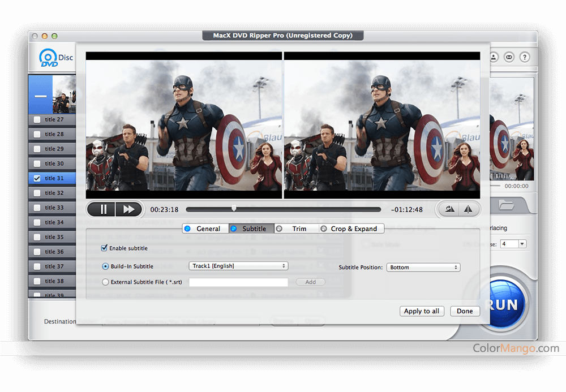
Task: Check the title 35 checkbox
Action: coord(37,237)
